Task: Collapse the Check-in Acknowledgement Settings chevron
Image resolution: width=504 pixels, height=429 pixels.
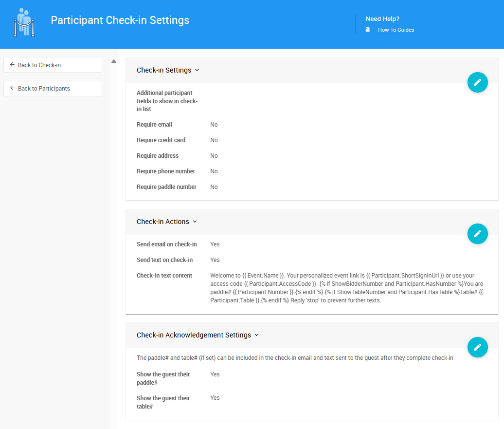Action: tap(257, 335)
